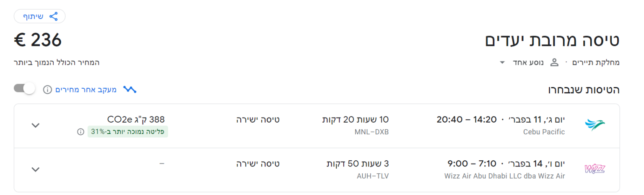Expand the Cebu Pacific flight details
The width and height of the screenshot is (644, 195).
coord(36,126)
